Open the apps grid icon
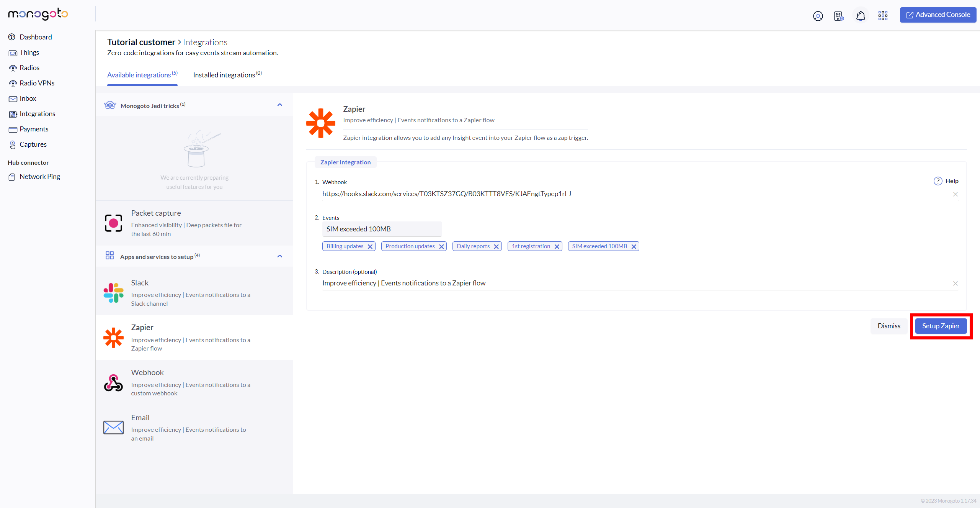The width and height of the screenshot is (980, 508). coord(883,16)
